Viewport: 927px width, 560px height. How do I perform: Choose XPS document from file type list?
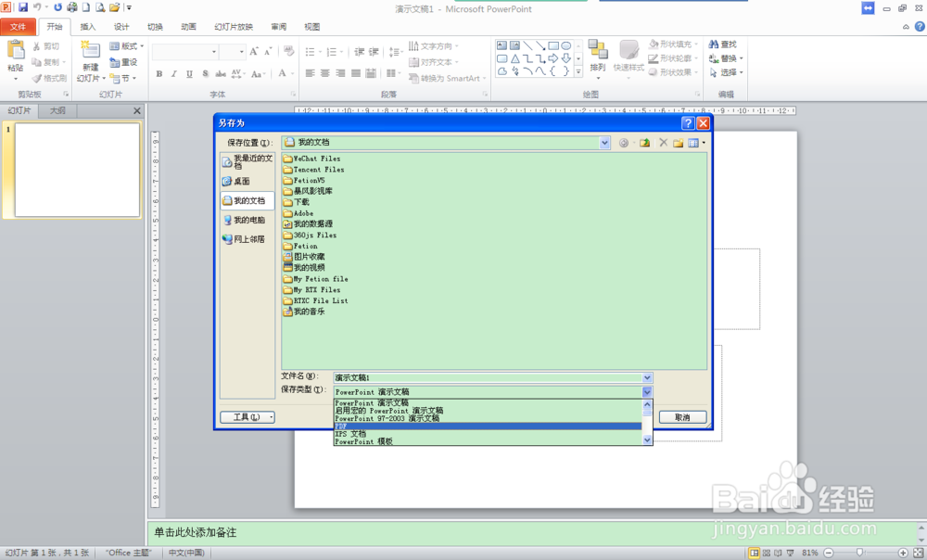tap(488, 434)
